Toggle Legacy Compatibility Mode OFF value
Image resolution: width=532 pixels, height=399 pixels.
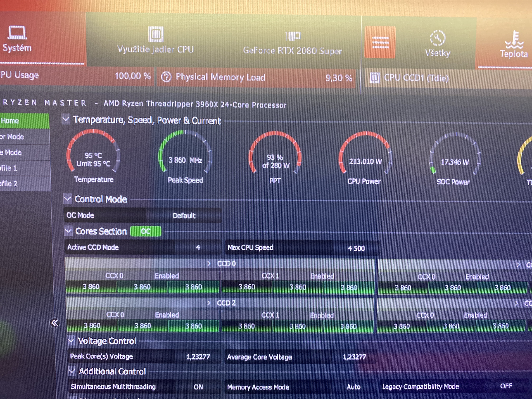(x=506, y=386)
